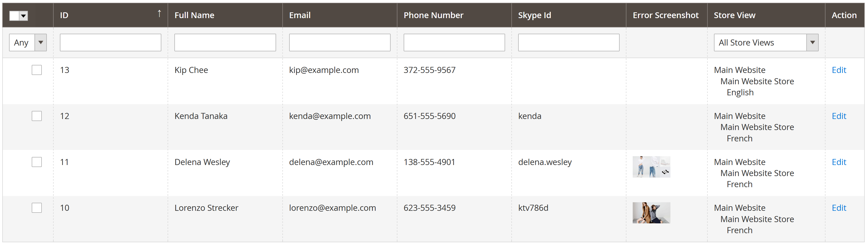
Task: Click the ID column sort arrow icon
Action: [x=159, y=14]
